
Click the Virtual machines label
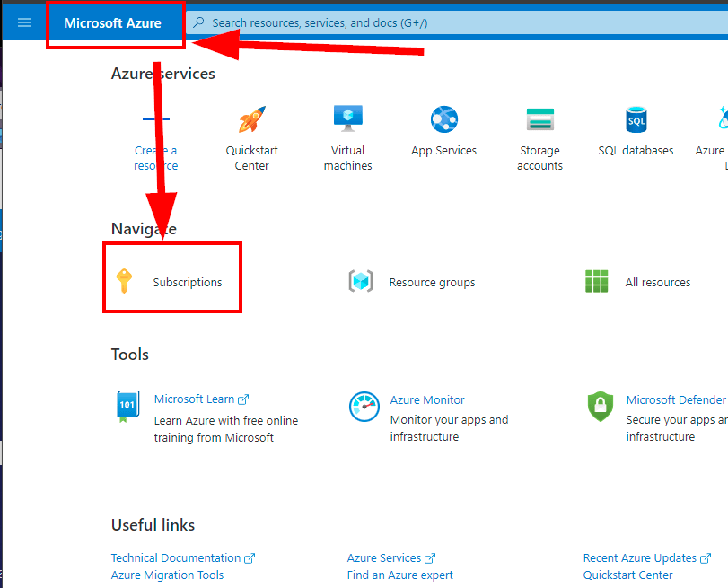[x=347, y=158]
